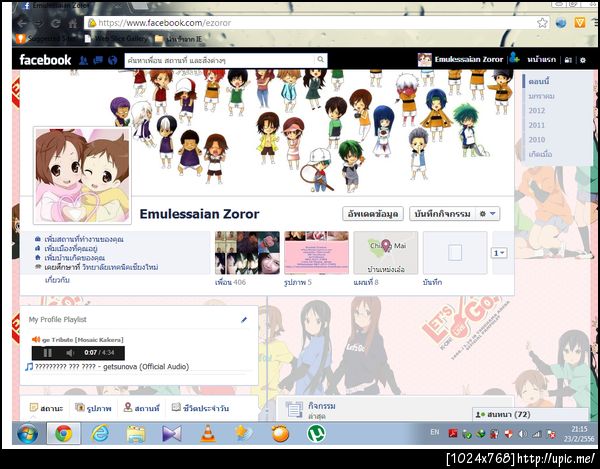
Task: Open the Chiang Mai map tile
Action: click(x=386, y=252)
